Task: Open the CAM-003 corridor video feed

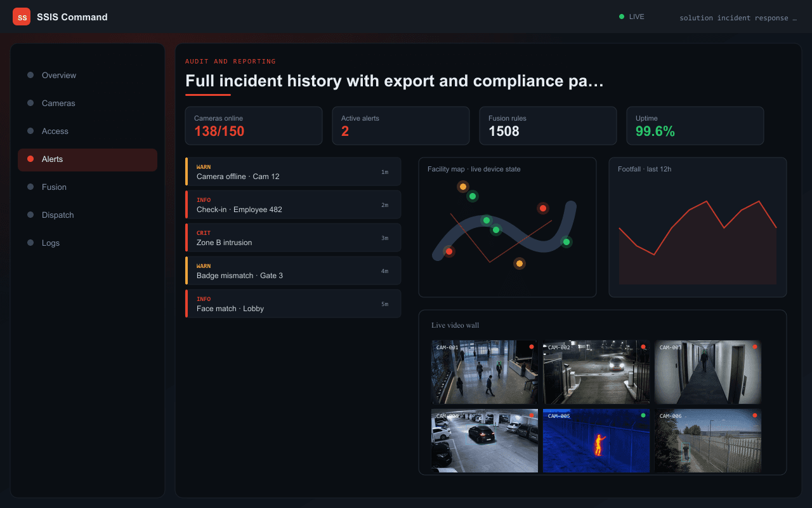Action: (708, 372)
